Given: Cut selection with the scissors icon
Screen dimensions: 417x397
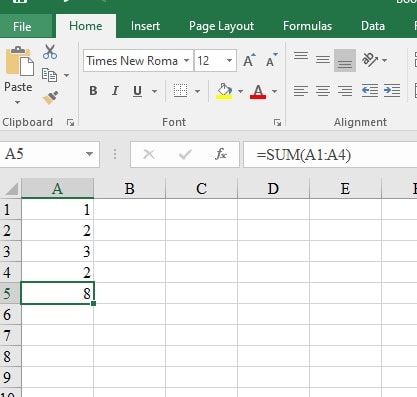Looking at the screenshot, I should 50,52.
